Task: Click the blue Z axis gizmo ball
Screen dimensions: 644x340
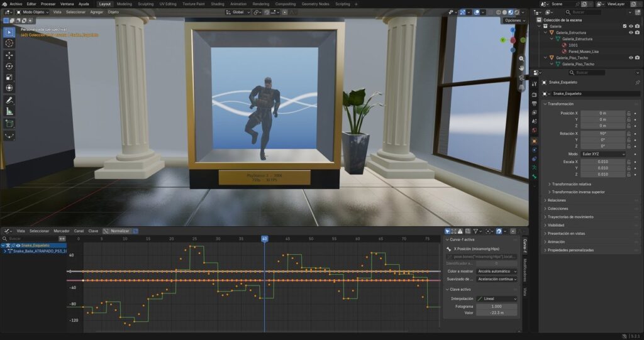Action: (x=513, y=30)
